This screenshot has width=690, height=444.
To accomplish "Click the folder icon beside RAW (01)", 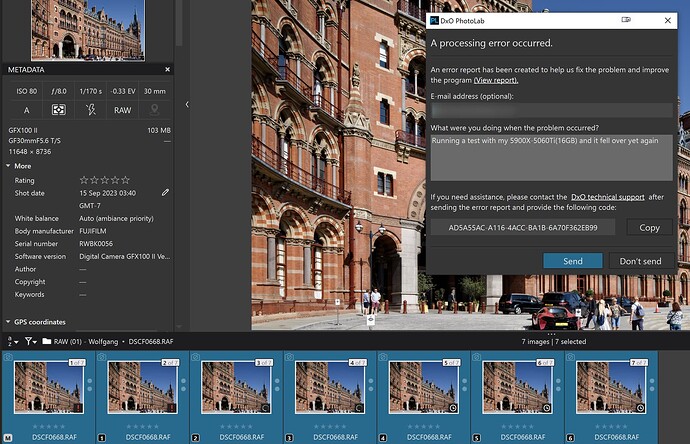I will (x=46, y=341).
